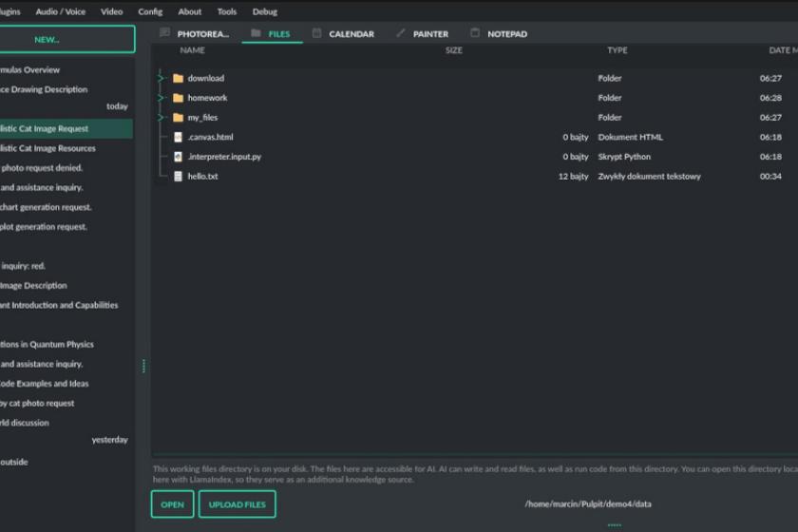
Task: Select the .interpreter.input.py file name
Action: [224, 157]
